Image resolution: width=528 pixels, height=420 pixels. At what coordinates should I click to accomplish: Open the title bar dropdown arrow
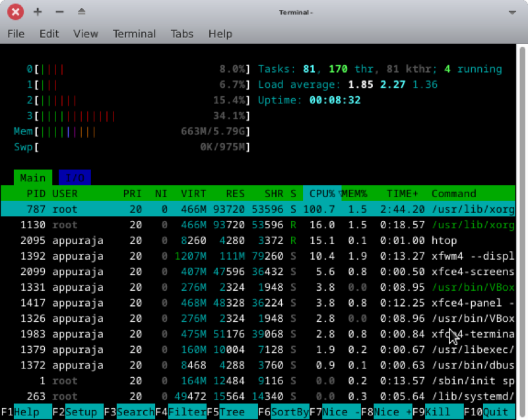click(512, 13)
